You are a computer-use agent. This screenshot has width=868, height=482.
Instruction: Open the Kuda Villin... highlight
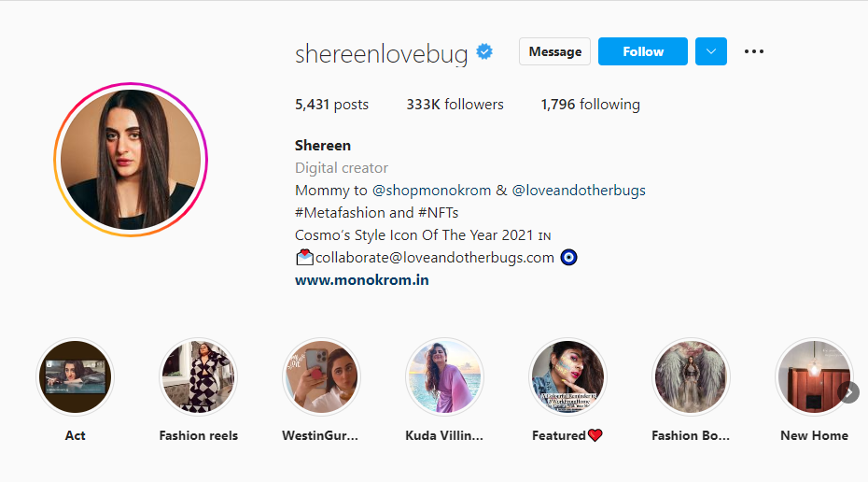tap(444, 376)
